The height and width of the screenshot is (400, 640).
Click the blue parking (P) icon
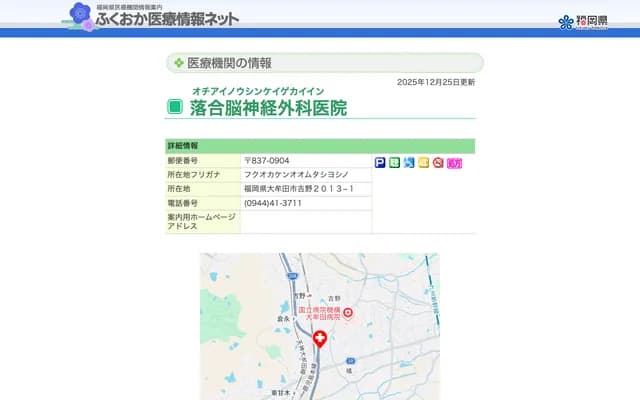click(380, 162)
